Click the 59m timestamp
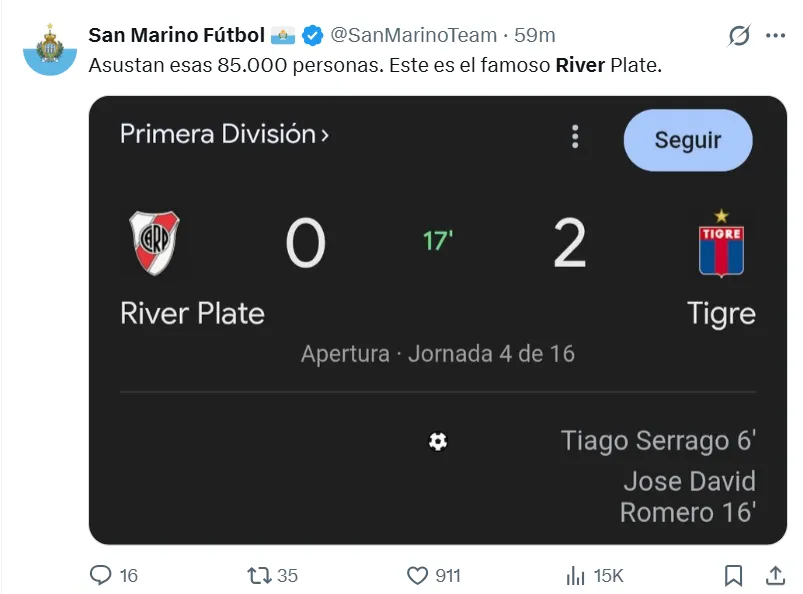The image size is (803, 594). click(x=535, y=35)
